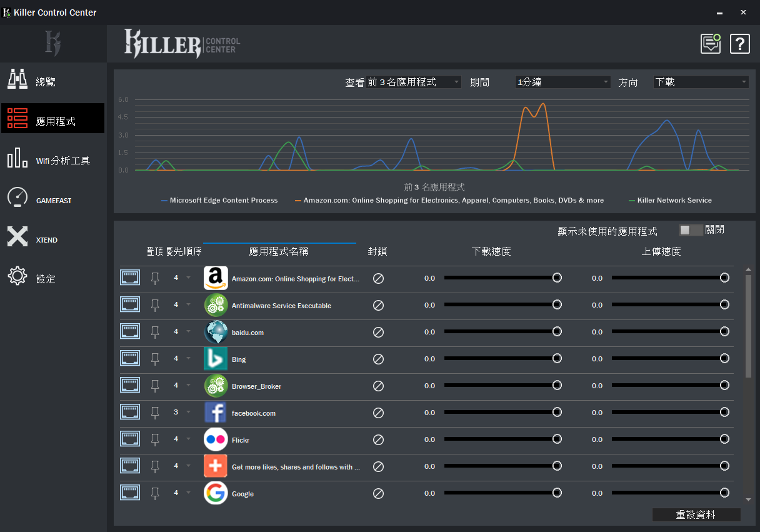Block Google network access
This screenshot has width=760, height=532.
point(378,494)
